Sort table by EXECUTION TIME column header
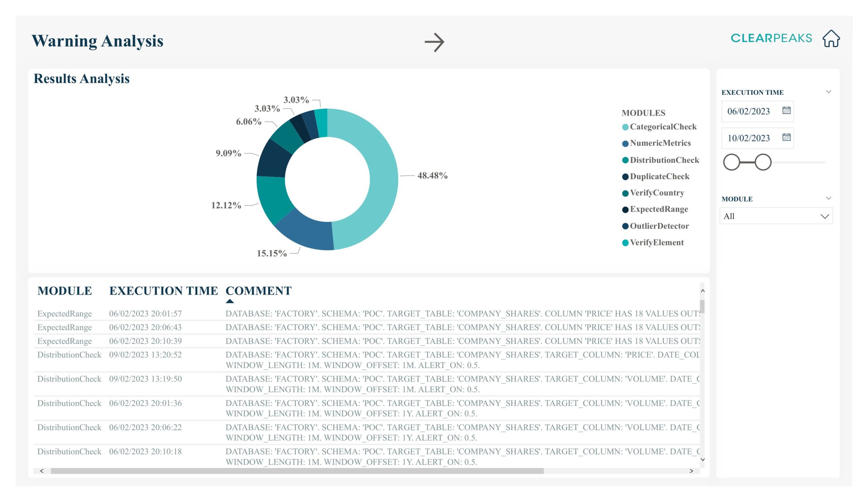 tap(163, 291)
